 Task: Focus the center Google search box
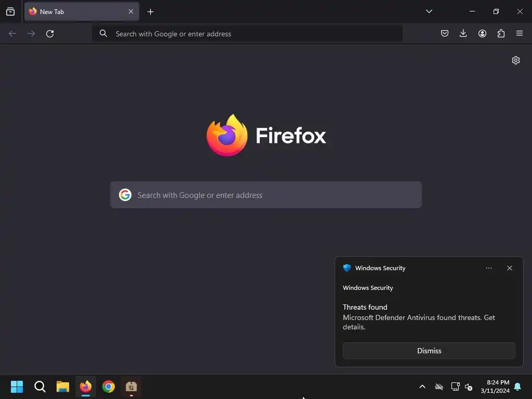pos(266,195)
